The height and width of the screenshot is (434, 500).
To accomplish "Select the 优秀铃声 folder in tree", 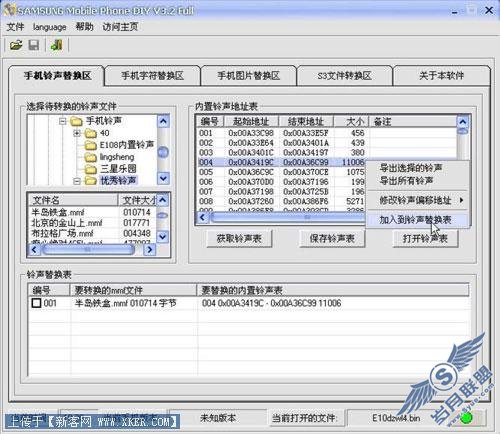I will (118, 180).
